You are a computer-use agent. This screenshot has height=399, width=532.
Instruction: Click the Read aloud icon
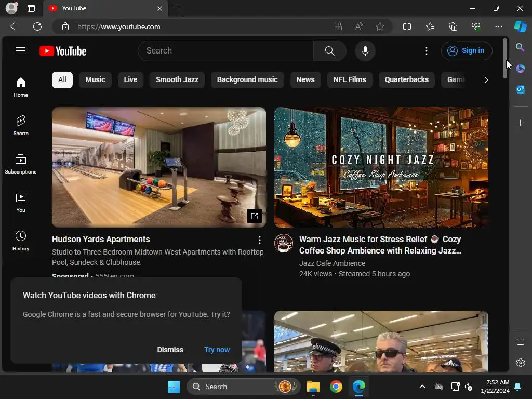coord(359,26)
